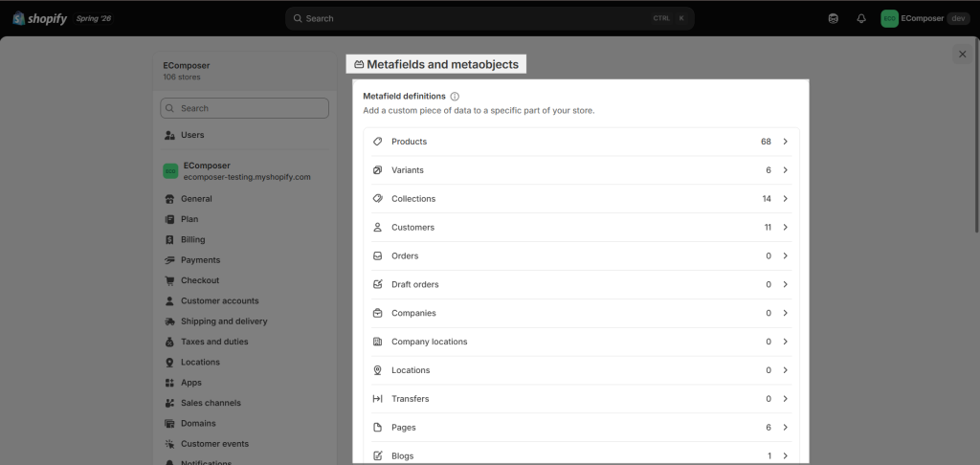Click the Locations pin icon in metafields list
Viewport: 980px width, 465px height.
click(x=377, y=370)
